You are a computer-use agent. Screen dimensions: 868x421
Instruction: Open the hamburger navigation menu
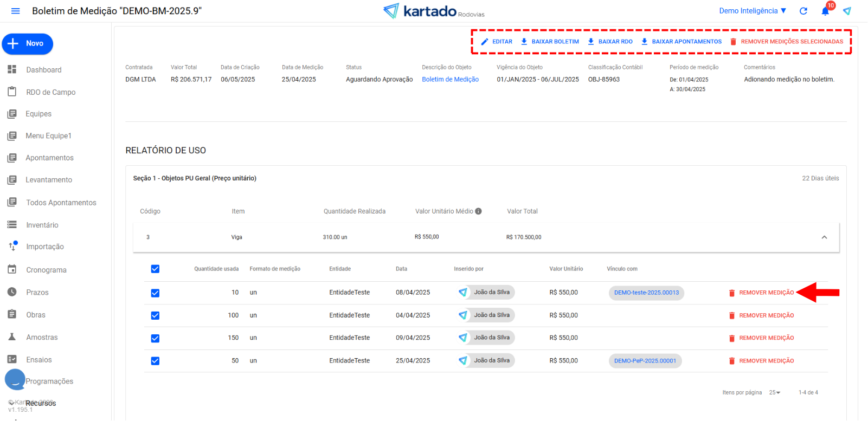point(15,11)
